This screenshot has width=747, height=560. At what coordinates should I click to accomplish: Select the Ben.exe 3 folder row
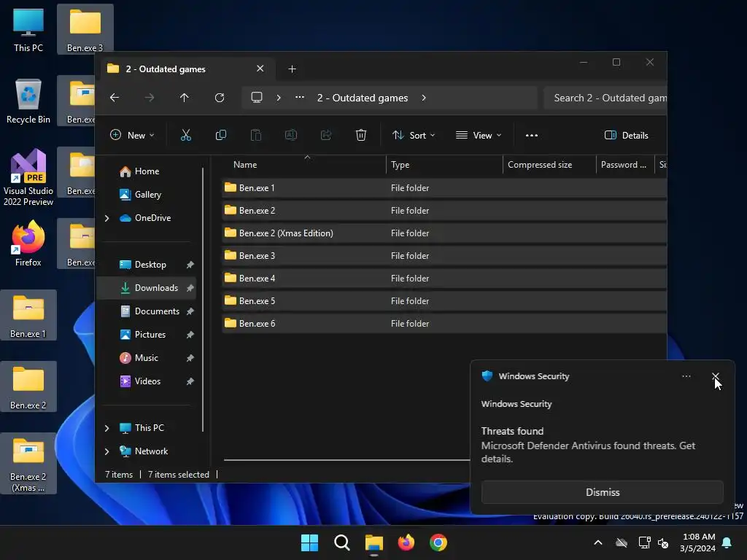coord(444,256)
